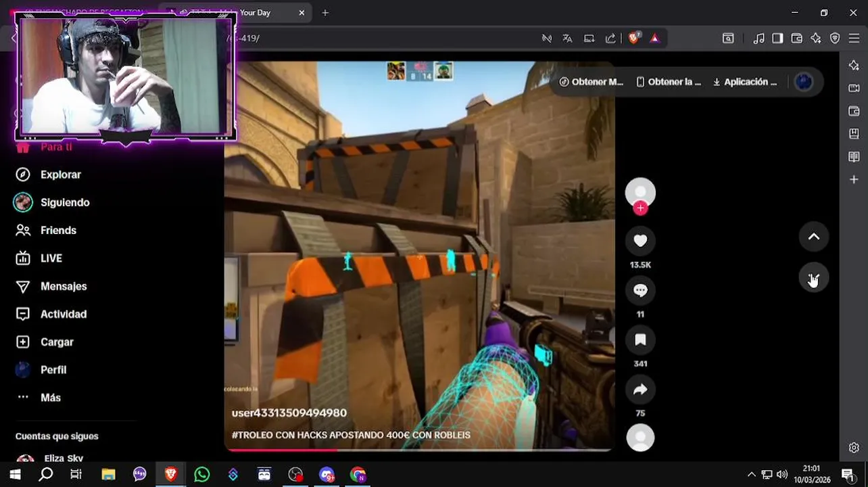Open sidebar settings gear icon
Image resolution: width=868 pixels, height=487 pixels.
[854, 448]
